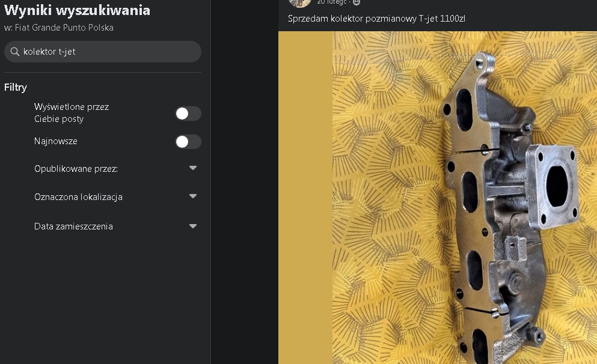Image resolution: width=597 pixels, height=364 pixels.
Task: Expand the 'Opublikowane przez:' dropdown arrow
Action: pyautogui.click(x=193, y=168)
